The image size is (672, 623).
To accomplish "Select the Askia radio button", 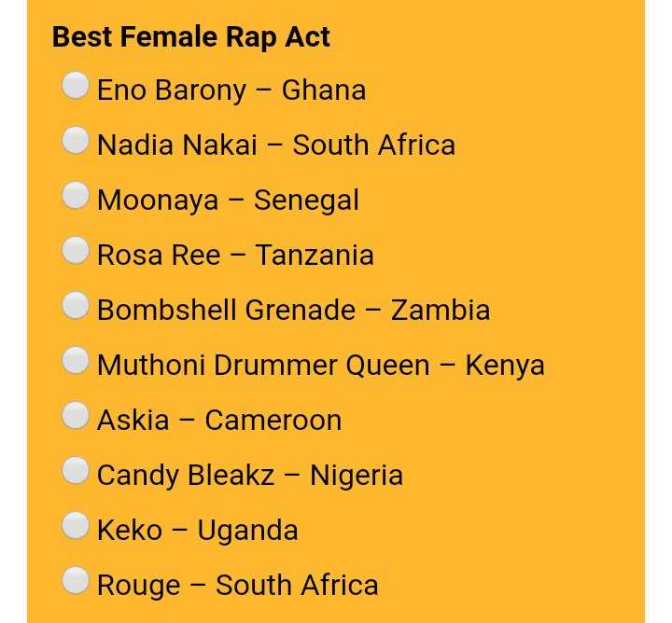I will point(76,416).
